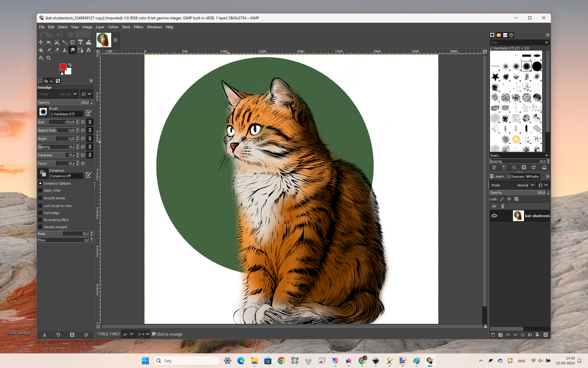Select the Bucket Fill tool

pos(41,50)
